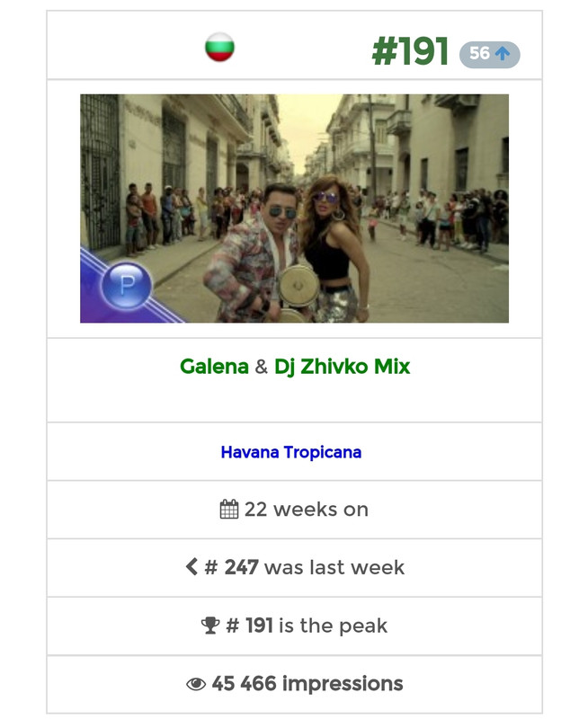Viewport: 588px width, 719px height.
Task: Click the trophy icon beside peak
Action: (x=210, y=625)
